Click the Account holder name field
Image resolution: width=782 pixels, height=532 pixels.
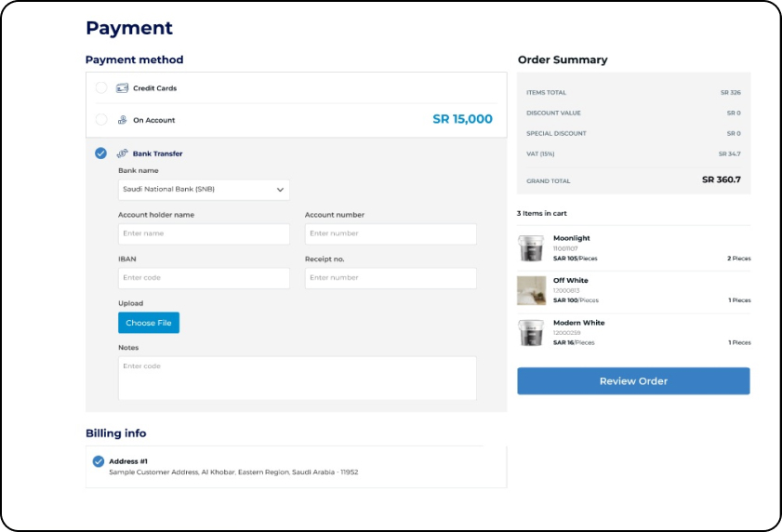coord(204,234)
